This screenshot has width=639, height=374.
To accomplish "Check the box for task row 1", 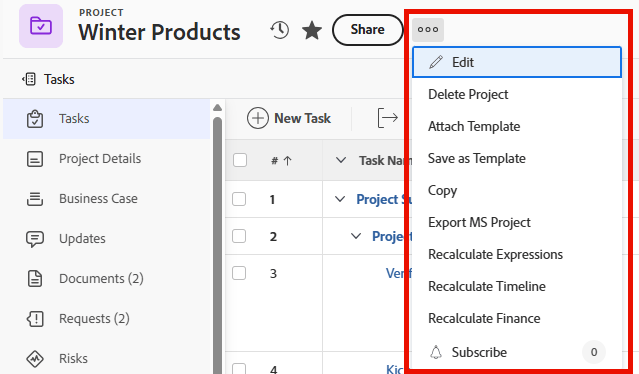I will pos(239,199).
